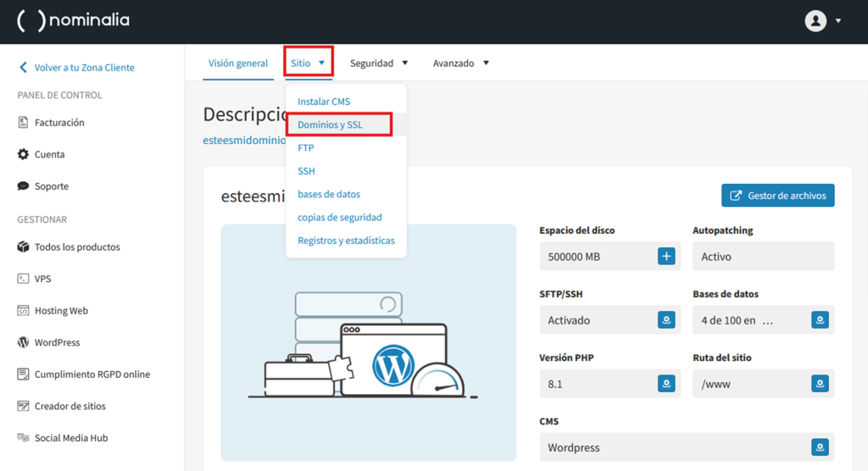Screen dimensions: 868x471
Task: Open Cuenta in the sidebar
Action: tap(49, 154)
